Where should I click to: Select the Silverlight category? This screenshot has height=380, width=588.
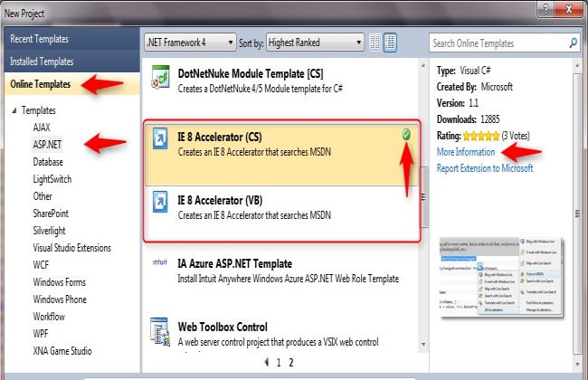coord(49,231)
